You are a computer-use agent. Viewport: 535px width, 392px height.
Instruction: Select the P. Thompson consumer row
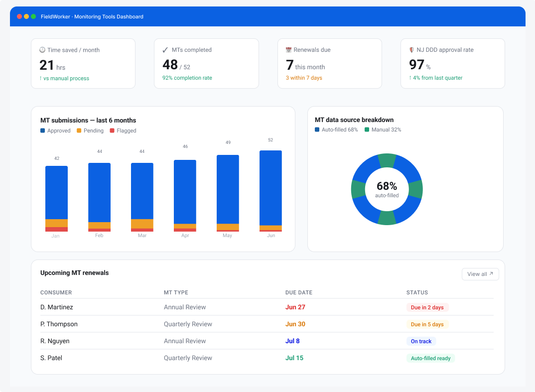[267, 324]
